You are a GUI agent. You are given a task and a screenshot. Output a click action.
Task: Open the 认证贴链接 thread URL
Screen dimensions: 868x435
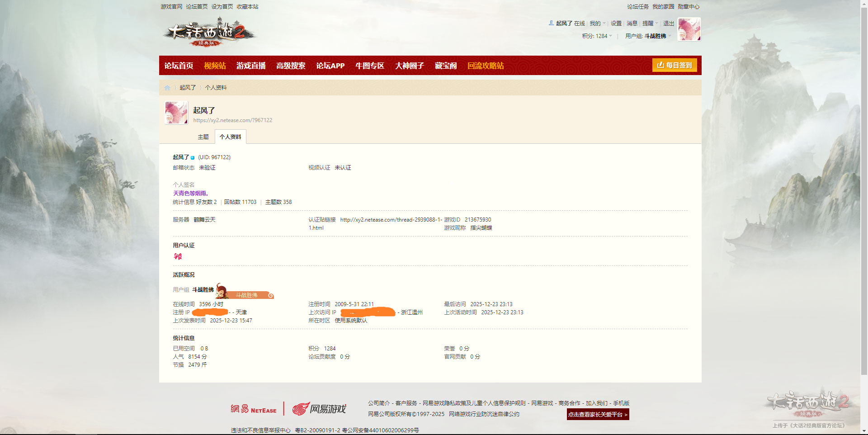point(391,220)
